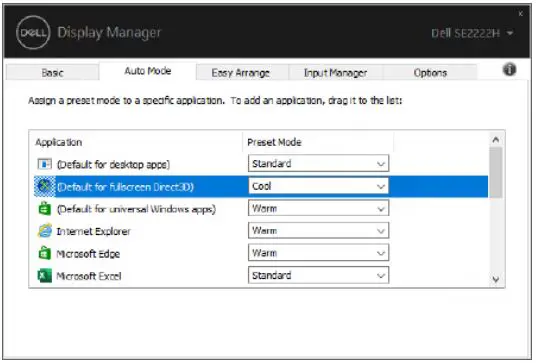
Task: Click the fullscreen Direct3D row icon
Action: pyautogui.click(x=44, y=186)
